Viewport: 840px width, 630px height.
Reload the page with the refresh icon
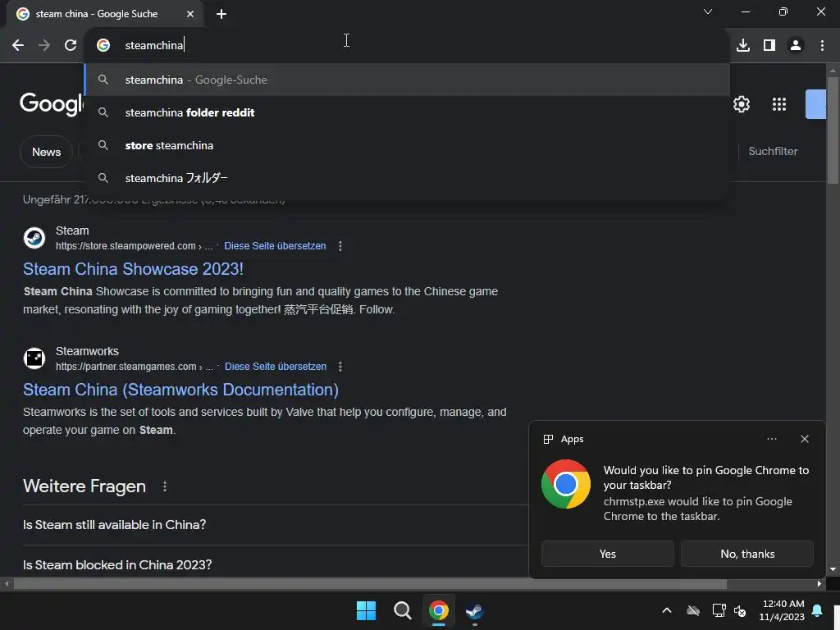(71, 46)
